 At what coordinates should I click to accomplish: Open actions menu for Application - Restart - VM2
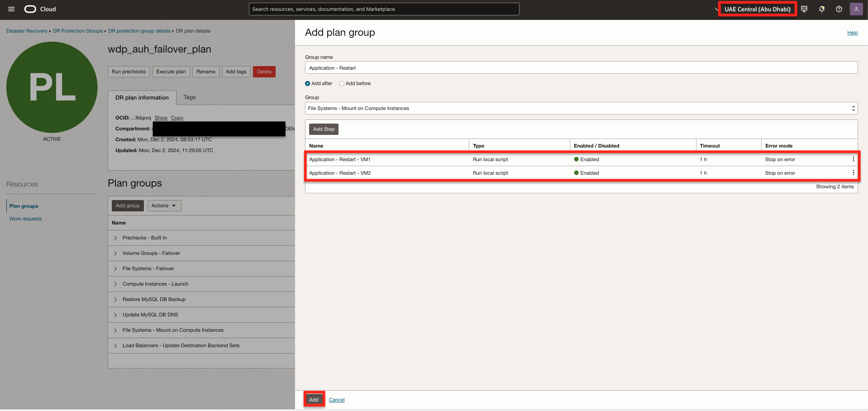[854, 172]
